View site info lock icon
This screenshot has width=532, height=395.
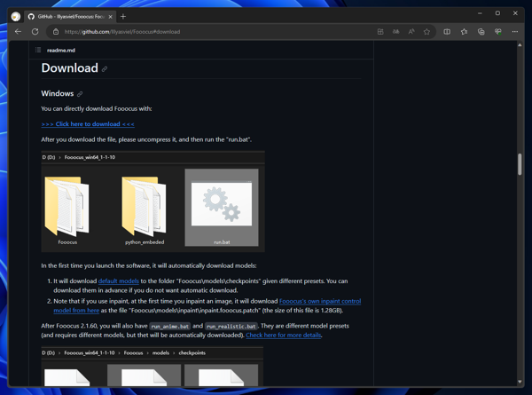[x=56, y=32]
